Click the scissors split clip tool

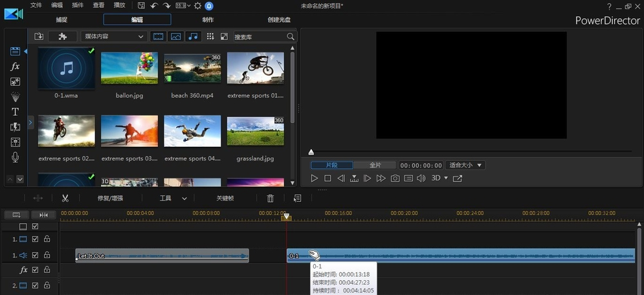[65, 199]
